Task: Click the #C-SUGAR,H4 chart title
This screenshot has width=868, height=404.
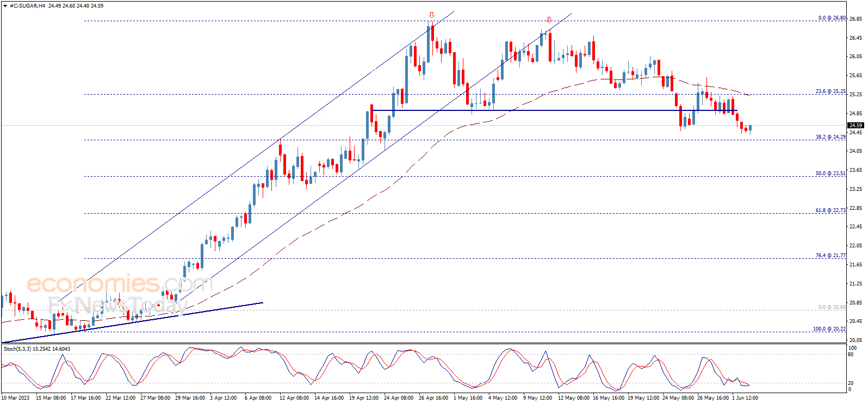Action: click(27, 5)
